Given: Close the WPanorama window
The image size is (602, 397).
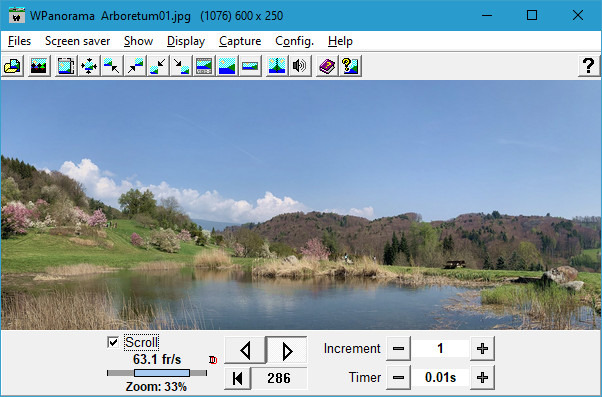Looking at the screenshot, I should point(578,15).
